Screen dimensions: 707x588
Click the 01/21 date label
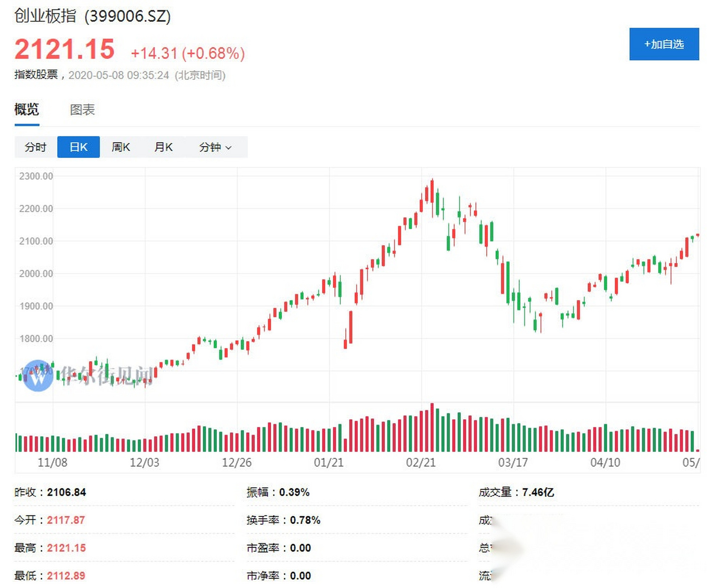pos(329,463)
